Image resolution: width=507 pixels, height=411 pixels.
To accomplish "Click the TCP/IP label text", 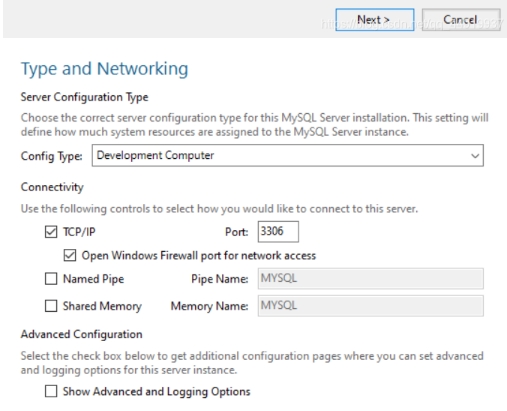I will [79, 232].
